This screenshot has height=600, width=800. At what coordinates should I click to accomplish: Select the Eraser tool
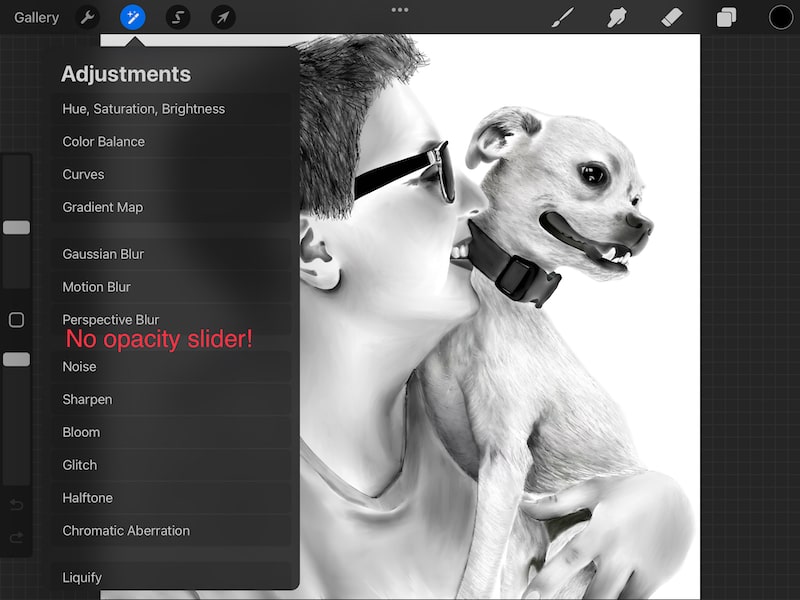pyautogui.click(x=672, y=17)
